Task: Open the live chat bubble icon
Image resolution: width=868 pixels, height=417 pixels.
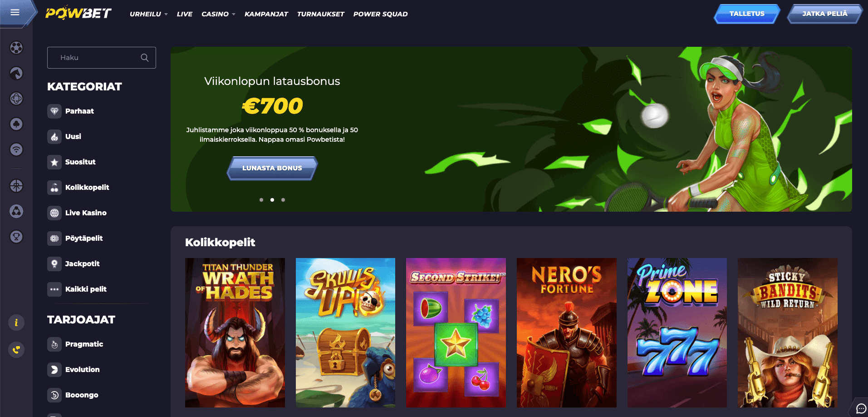Action: (x=861, y=409)
